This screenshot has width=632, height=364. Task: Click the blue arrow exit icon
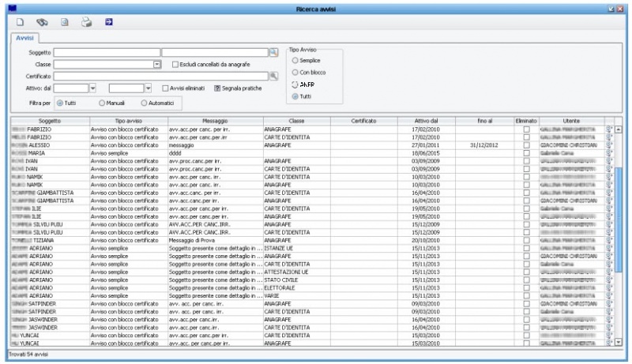[109, 22]
